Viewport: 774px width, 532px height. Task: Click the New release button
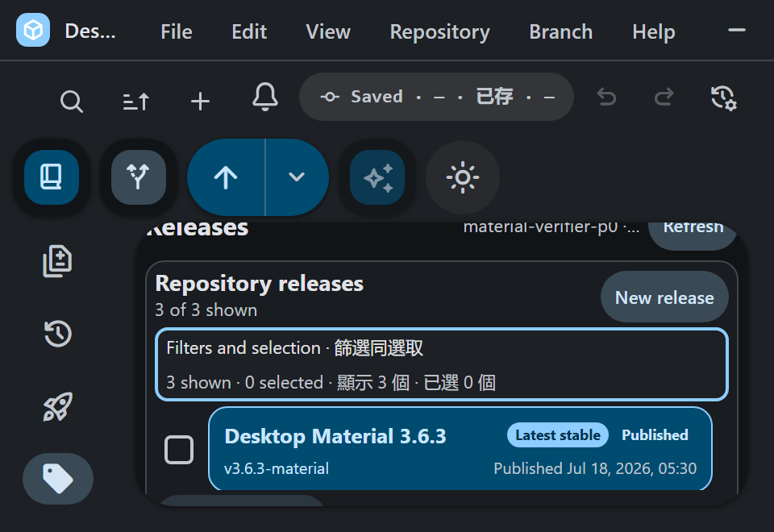click(664, 297)
